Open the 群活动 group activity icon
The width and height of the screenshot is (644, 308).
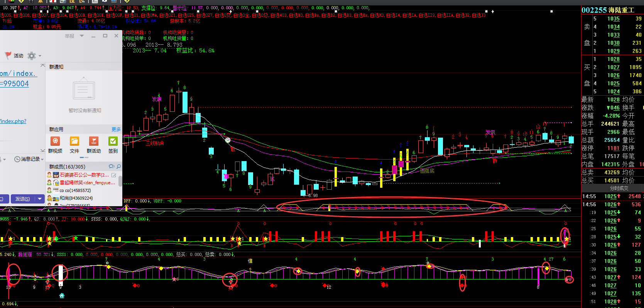pyautogui.click(x=94, y=141)
